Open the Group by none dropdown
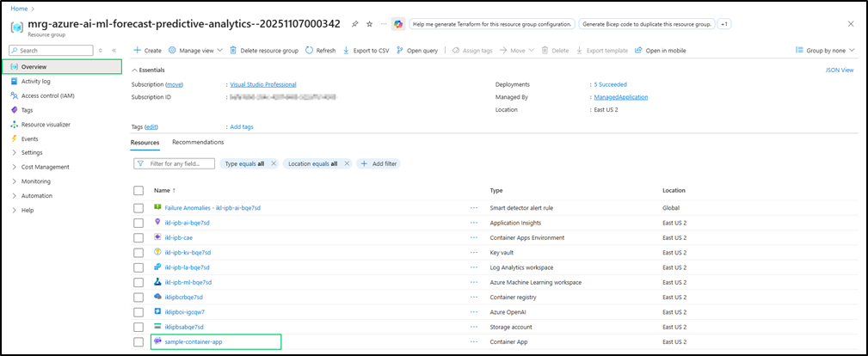The width and height of the screenshot is (868, 356). 827,51
